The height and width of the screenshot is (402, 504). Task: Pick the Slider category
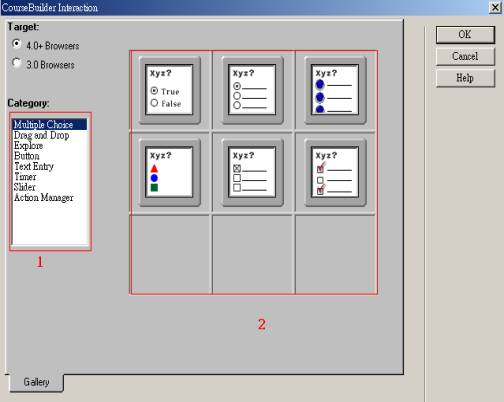(50, 187)
